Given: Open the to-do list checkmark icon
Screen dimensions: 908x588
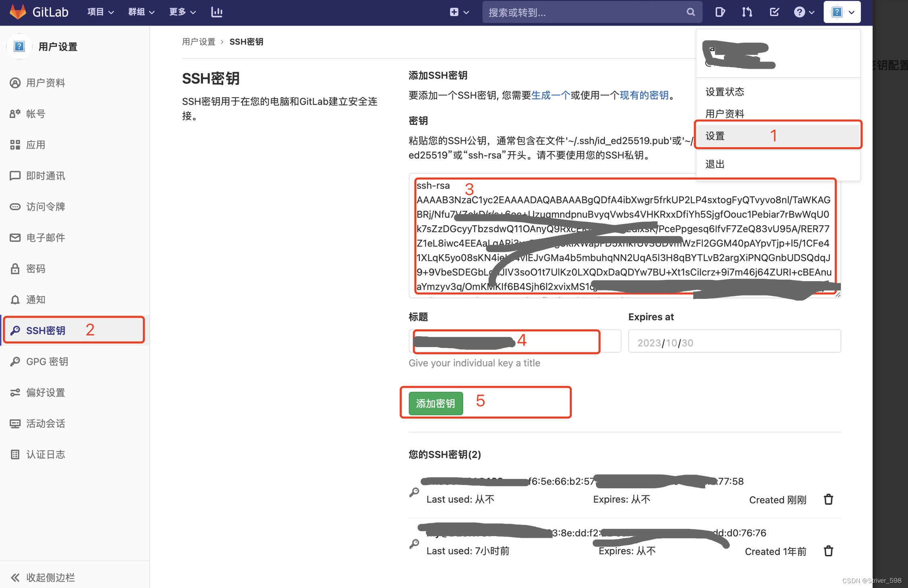Looking at the screenshot, I should (774, 12).
